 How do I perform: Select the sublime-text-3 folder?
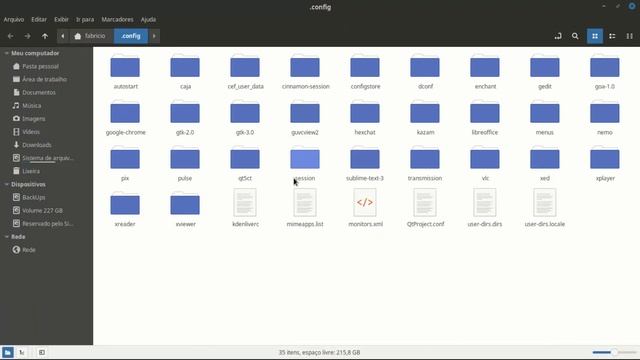(x=365, y=164)
